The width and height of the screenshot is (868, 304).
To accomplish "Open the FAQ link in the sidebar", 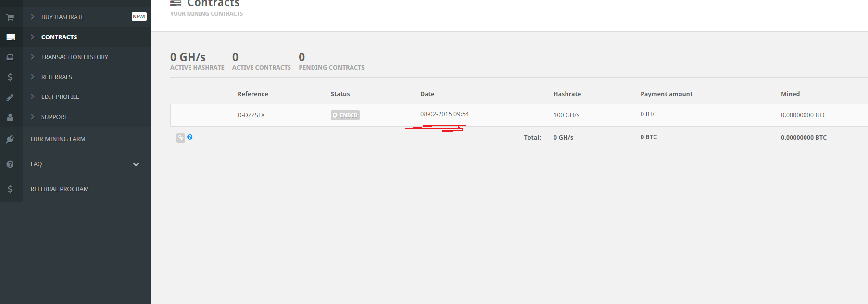I will pyautogui.click(x=36, y=164).
